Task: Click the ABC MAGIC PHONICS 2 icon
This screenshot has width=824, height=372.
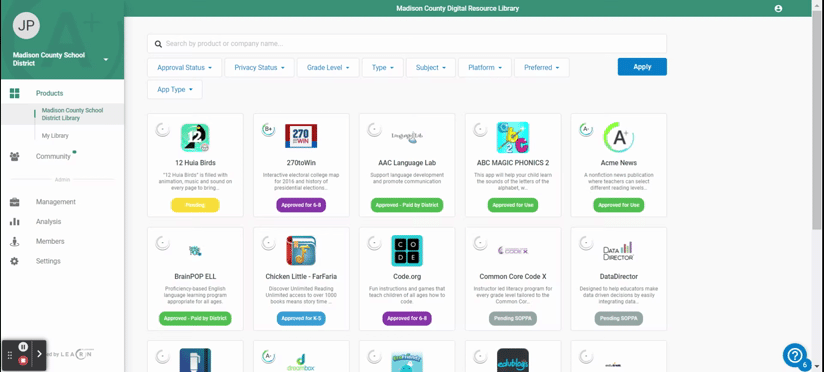Action: (x=513, y=138)
